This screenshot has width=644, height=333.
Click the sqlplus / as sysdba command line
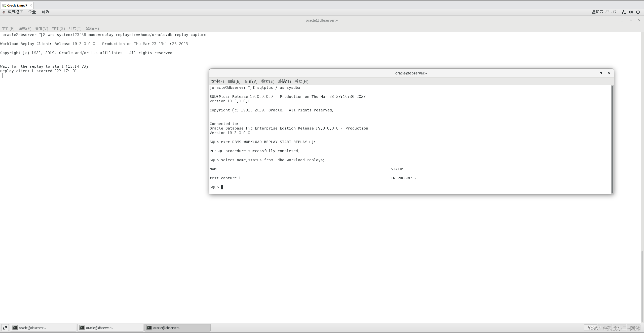tap(255, 88)
